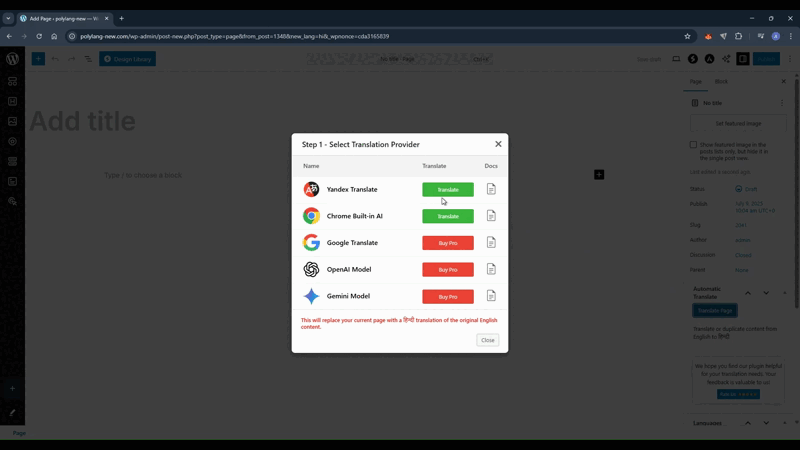800x450 pixels.
Task: Click the pencil icon at sidebar bottom
Action: [x=12, y=412]
